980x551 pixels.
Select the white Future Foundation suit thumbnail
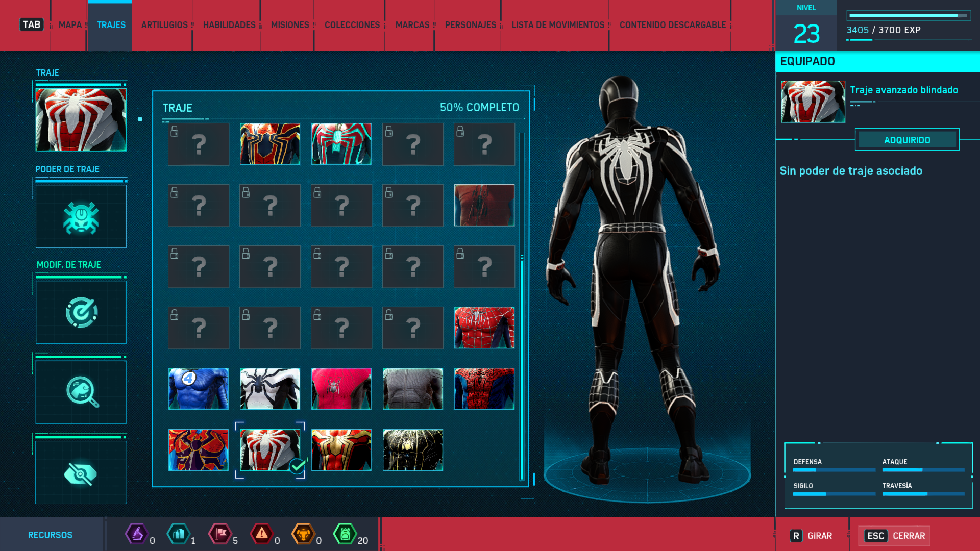pyautogui.click(x=270, y=389)
